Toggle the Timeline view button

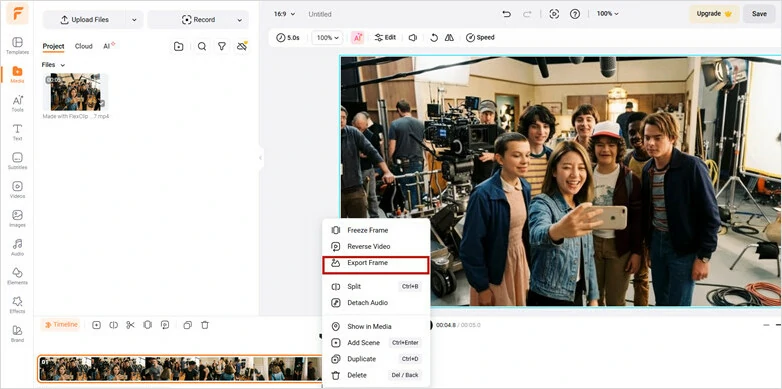click(x=61, y=325)
